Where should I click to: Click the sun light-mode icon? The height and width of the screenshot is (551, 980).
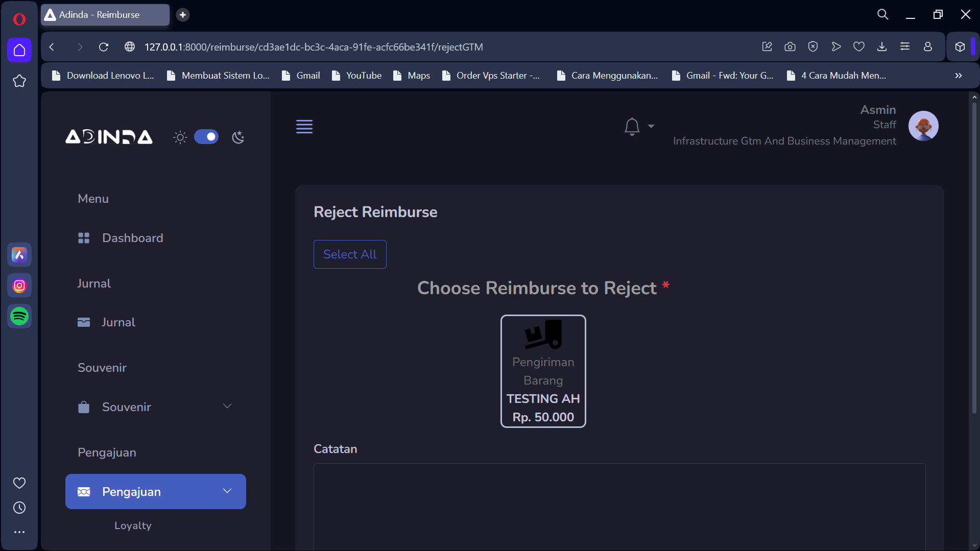point(180,137)
